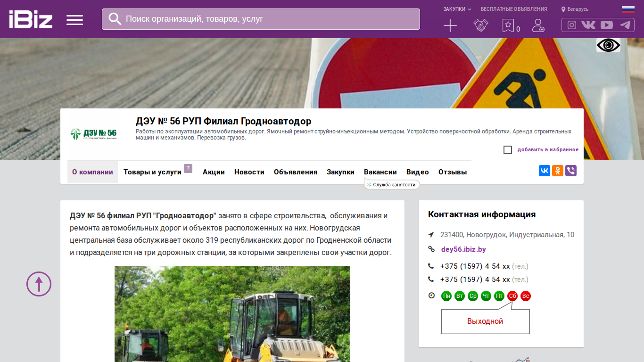Open the Отзывы tab
The height and width of the screenshot is (362, 644).
[x=453, y=172]
